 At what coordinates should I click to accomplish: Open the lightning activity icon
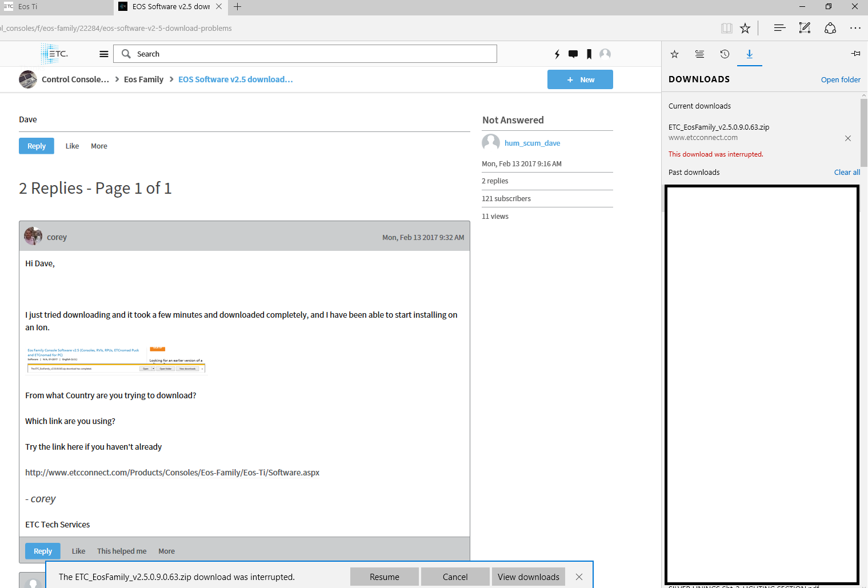pyautogui.click(x=557, y=54)
